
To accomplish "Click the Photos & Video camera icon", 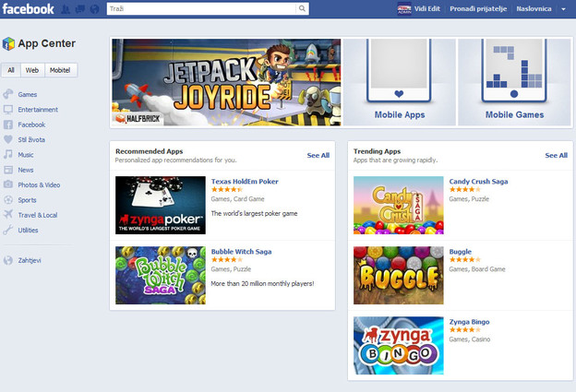I will [x=8, y=184].
